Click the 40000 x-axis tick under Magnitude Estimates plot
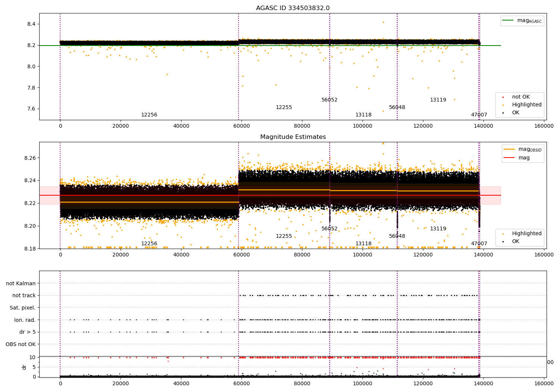 (x=181, y=255)
